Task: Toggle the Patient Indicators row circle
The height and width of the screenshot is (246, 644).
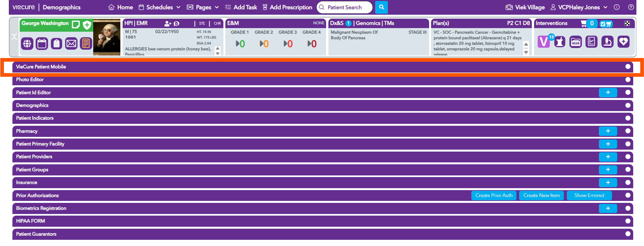Action: pyautogui.click(x=628, y=118)
